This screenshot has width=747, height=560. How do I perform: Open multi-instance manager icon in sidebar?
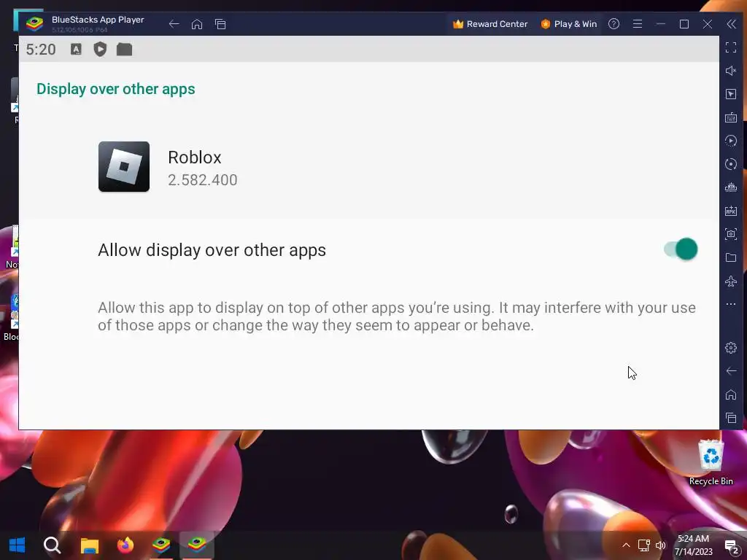[x=731, y=187]
